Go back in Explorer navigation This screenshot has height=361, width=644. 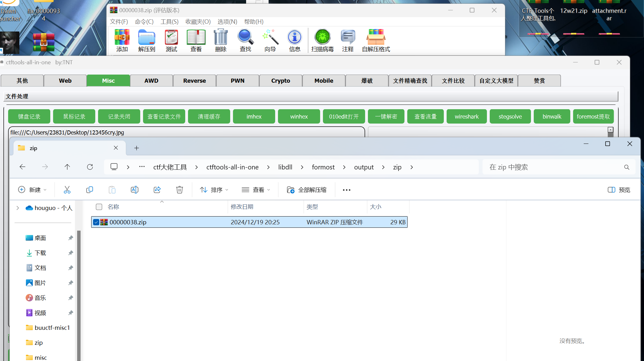[x=22, y=167]
